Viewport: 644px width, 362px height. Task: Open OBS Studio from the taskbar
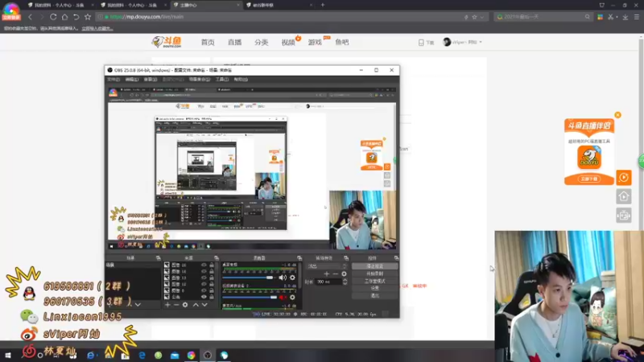coord(208,356)
